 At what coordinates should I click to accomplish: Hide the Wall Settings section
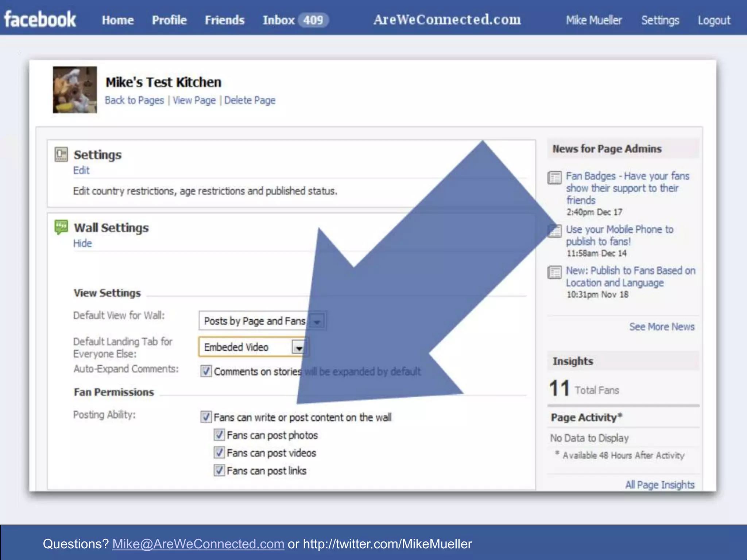82,244
